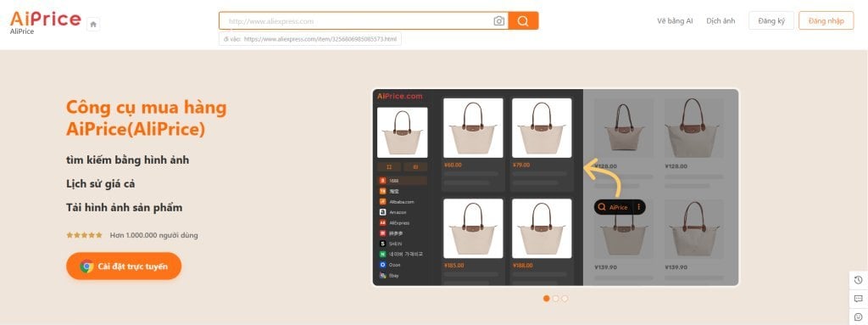
Task: Click the 'Tải hình ảnh sản phẩm' text
Action: click(x=124, y=208)
